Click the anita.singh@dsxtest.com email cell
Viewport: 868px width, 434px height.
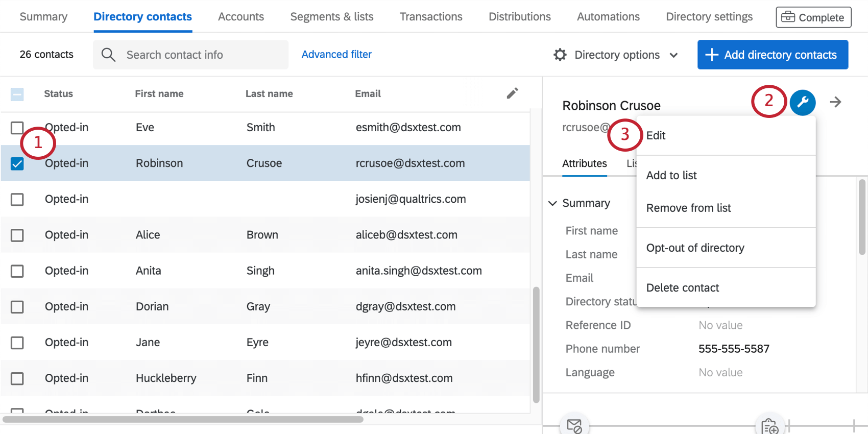coord(419,271)
